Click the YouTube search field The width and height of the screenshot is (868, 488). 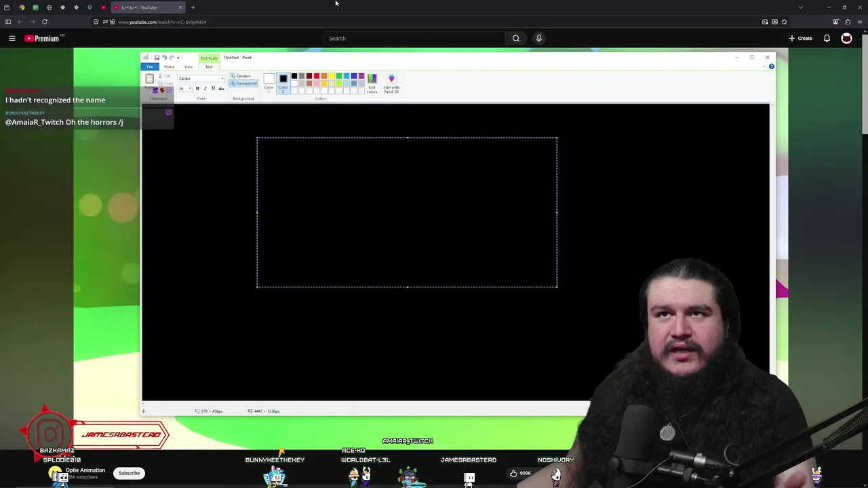[x=414, y=39]
